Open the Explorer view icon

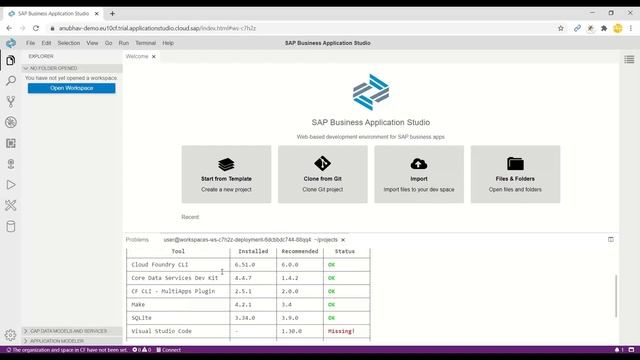(x=11, y=60)
